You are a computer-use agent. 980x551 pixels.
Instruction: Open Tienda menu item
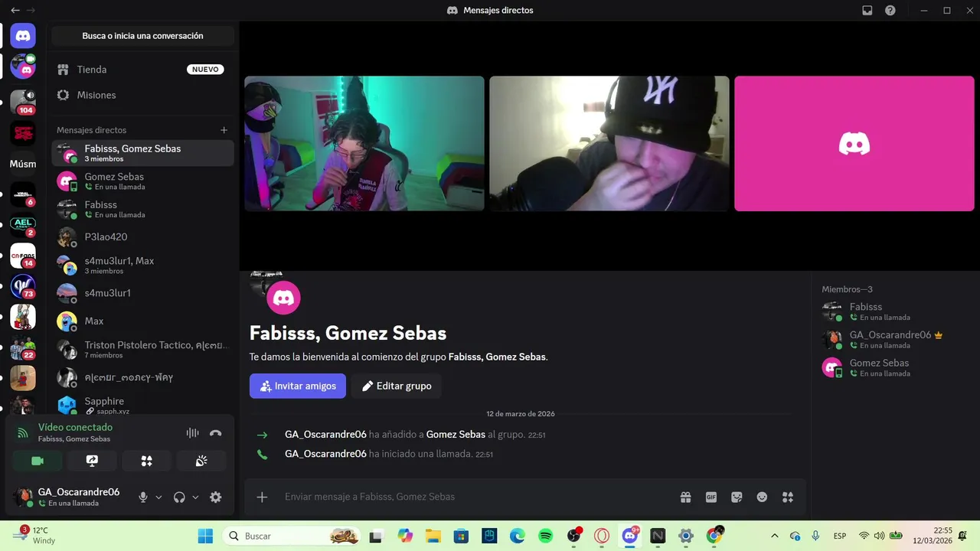(142, 69)
